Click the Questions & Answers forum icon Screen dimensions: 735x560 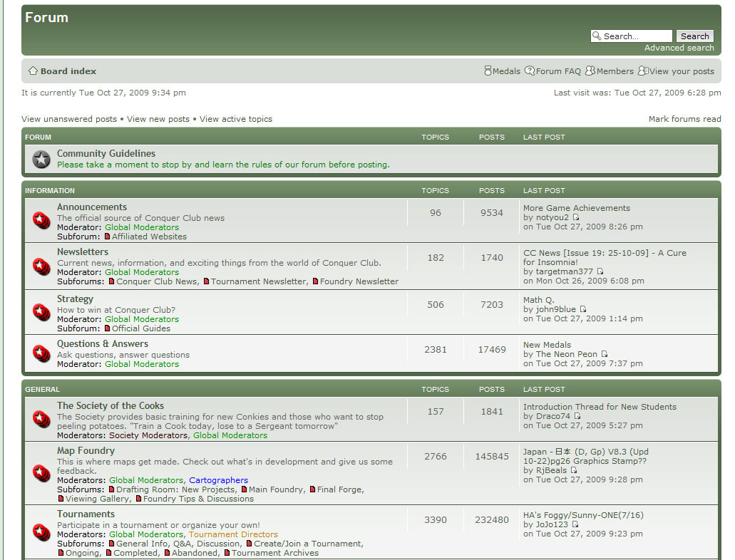pyautogui.click(x=41, y=353)
